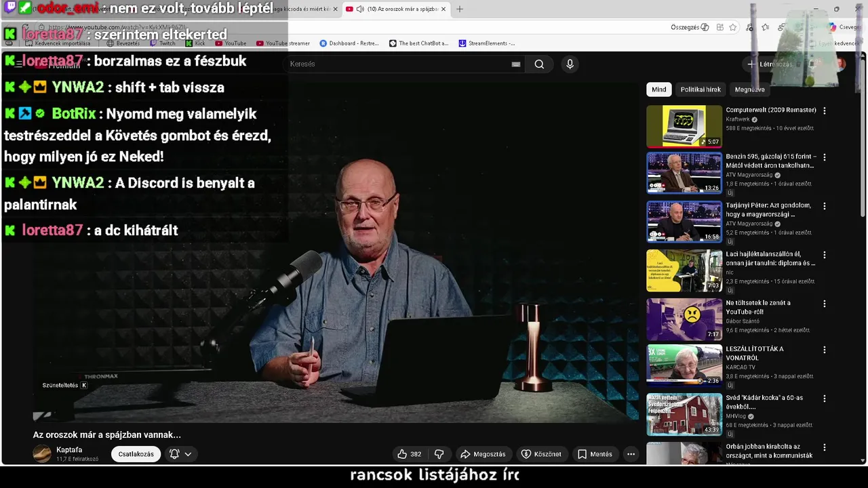868x488 pixels.
Task: Open new browser tab with plus
Action: click(x=460, y=9)
